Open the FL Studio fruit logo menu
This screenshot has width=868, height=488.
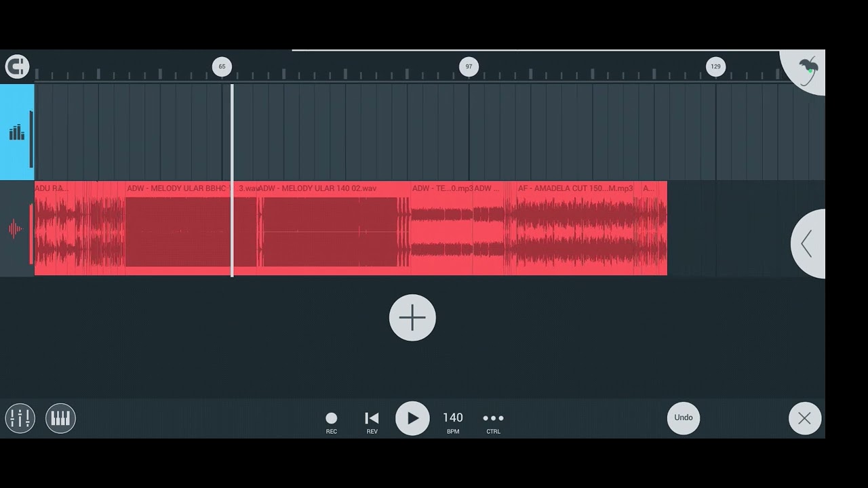tap(806, 70)
